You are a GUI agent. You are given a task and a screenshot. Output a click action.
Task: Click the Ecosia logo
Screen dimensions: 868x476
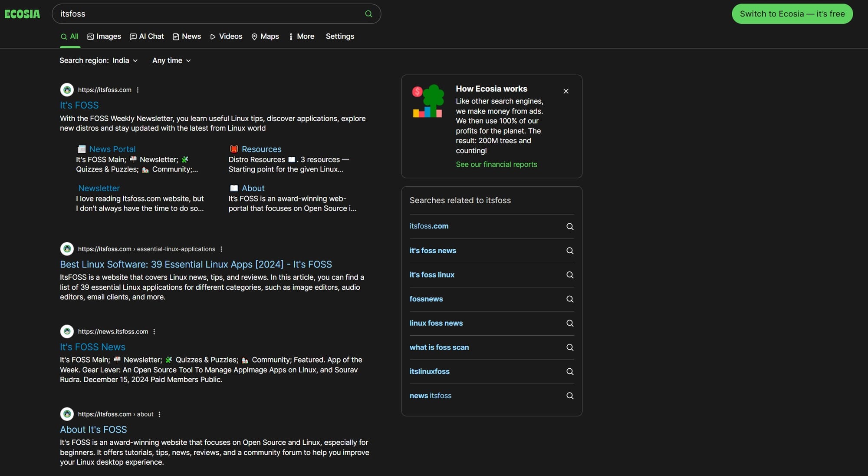coord(22,14)
